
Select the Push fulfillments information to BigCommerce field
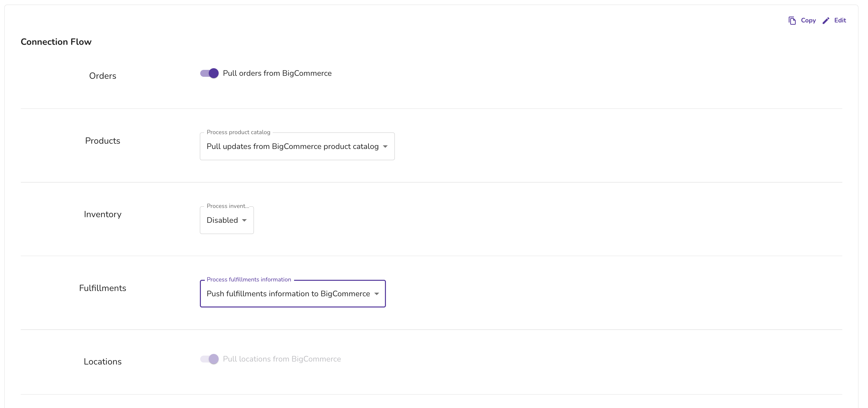point(292,294)
